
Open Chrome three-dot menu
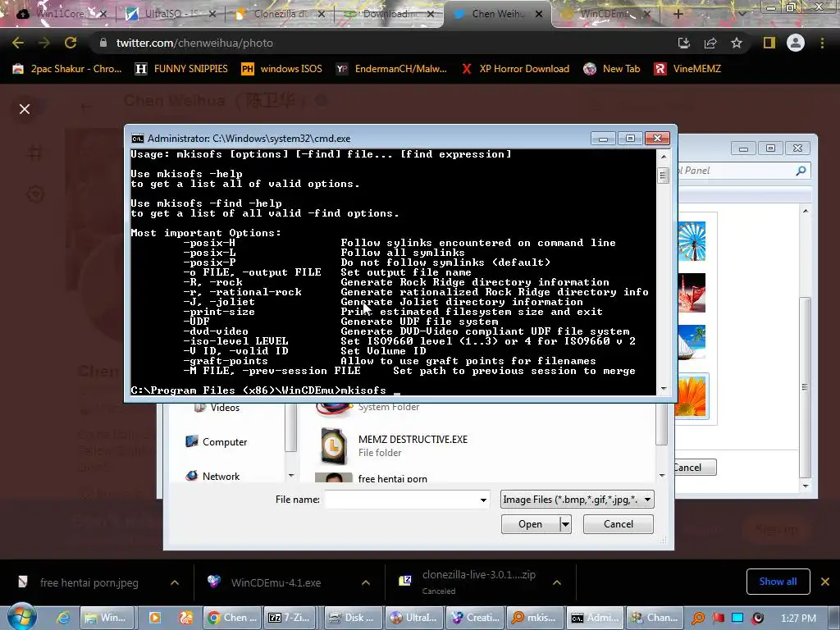[822, 43]
